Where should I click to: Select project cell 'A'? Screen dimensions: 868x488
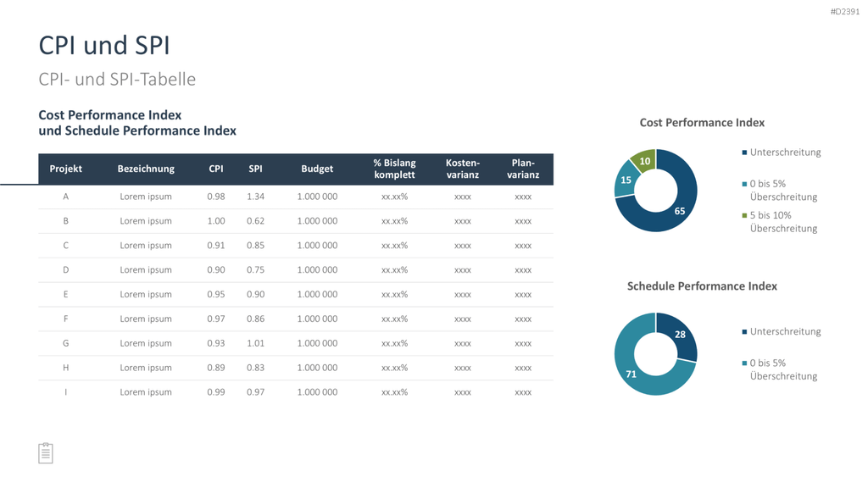(x=66, y=197)
